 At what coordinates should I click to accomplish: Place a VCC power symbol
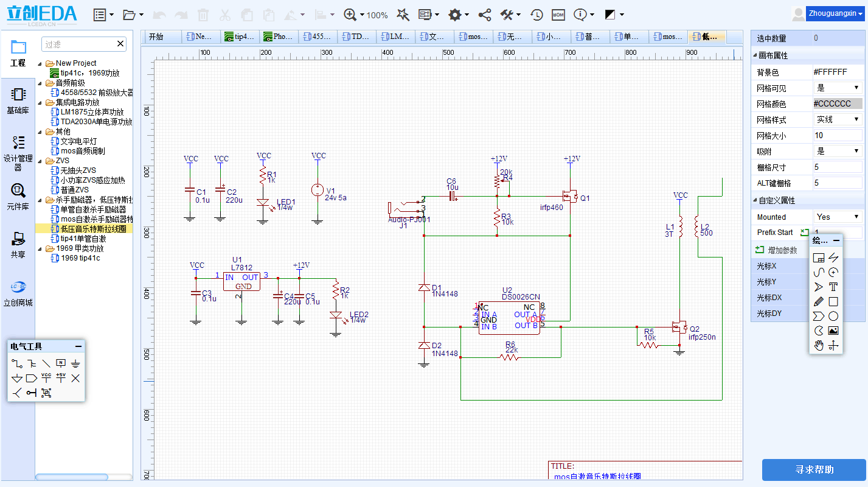tap(46, 378)
